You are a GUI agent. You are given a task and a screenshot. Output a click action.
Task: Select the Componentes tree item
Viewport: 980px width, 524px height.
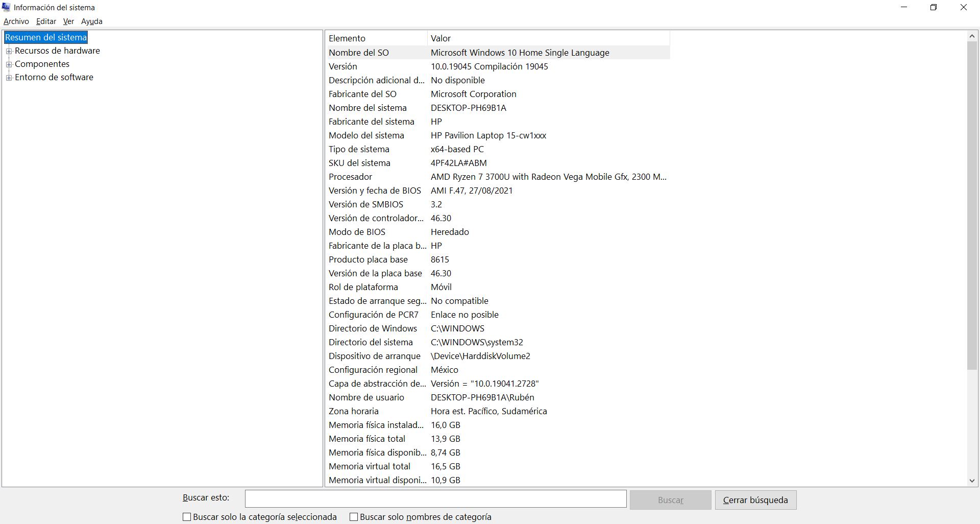tap(42, 64)
